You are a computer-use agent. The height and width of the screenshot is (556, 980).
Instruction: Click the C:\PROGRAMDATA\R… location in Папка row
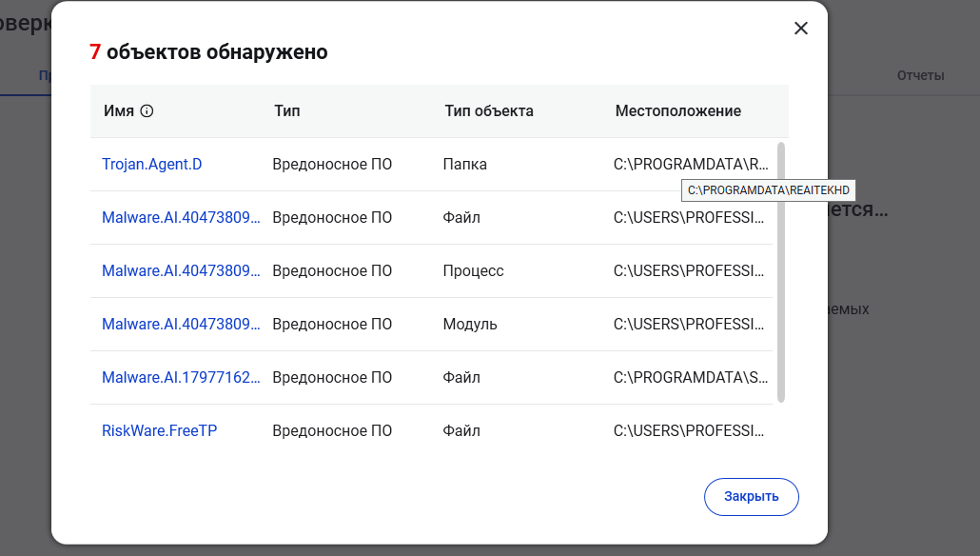pyautogui.click(x=691, y=164)
